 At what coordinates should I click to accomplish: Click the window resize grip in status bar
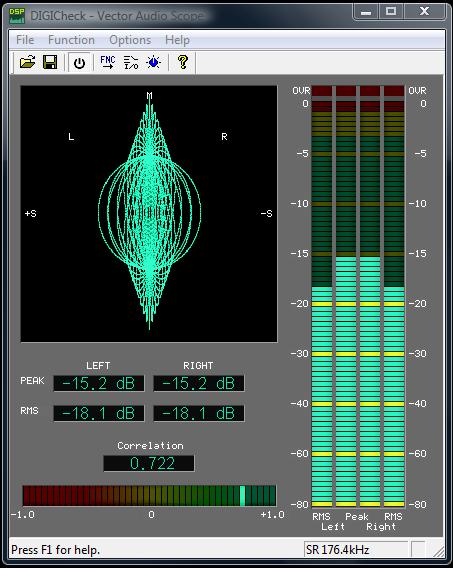pyautogui.click(x=439, y=551)
